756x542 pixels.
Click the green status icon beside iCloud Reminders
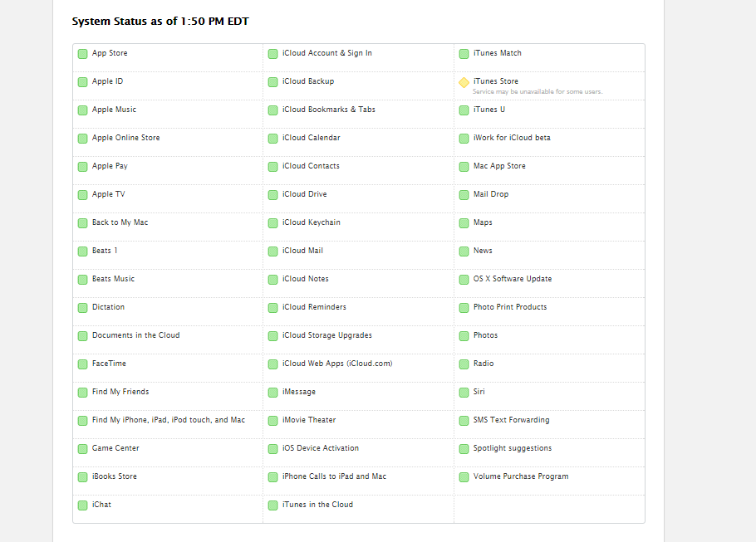pos(272,307)
